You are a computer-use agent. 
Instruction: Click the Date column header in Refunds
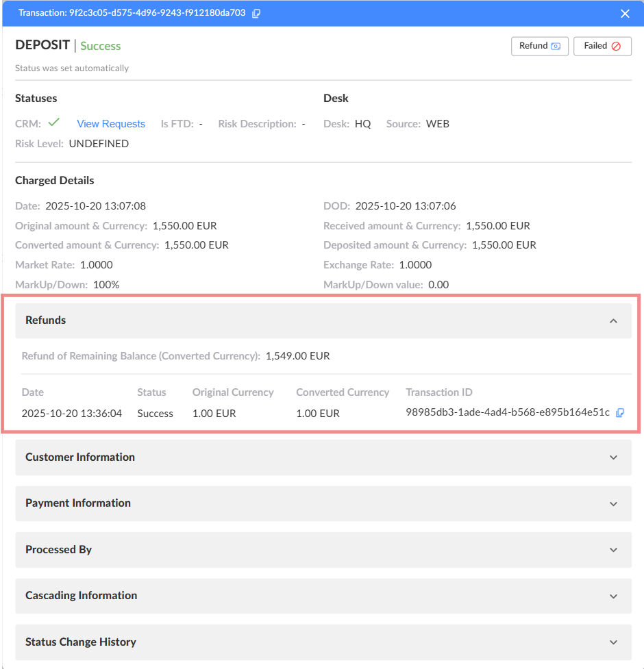click(x=33, y=392)
